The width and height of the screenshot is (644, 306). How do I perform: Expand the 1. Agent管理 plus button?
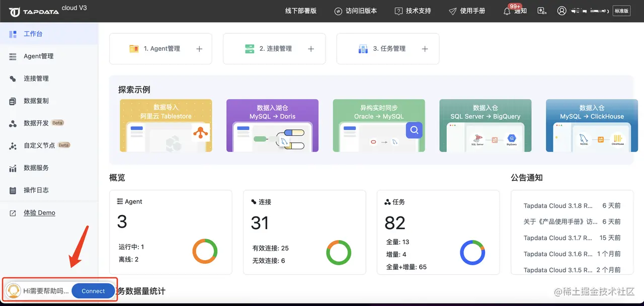pos(199,49)
